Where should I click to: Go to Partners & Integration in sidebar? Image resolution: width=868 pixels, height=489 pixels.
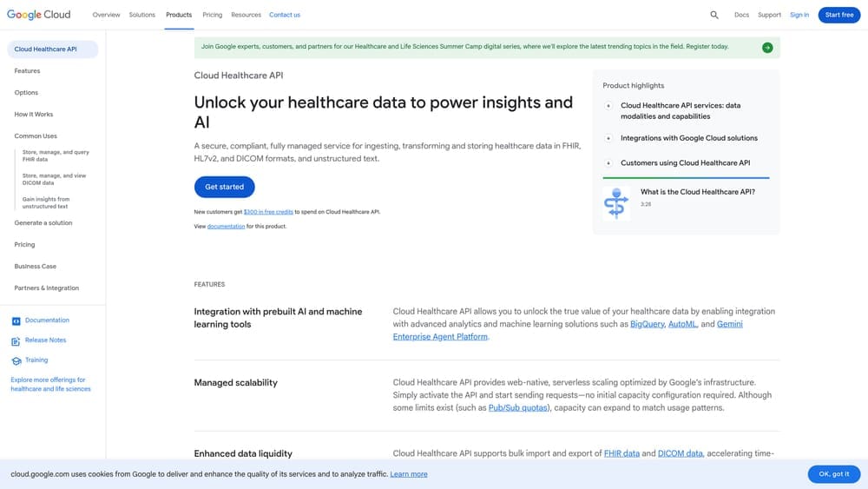[47, 288]
